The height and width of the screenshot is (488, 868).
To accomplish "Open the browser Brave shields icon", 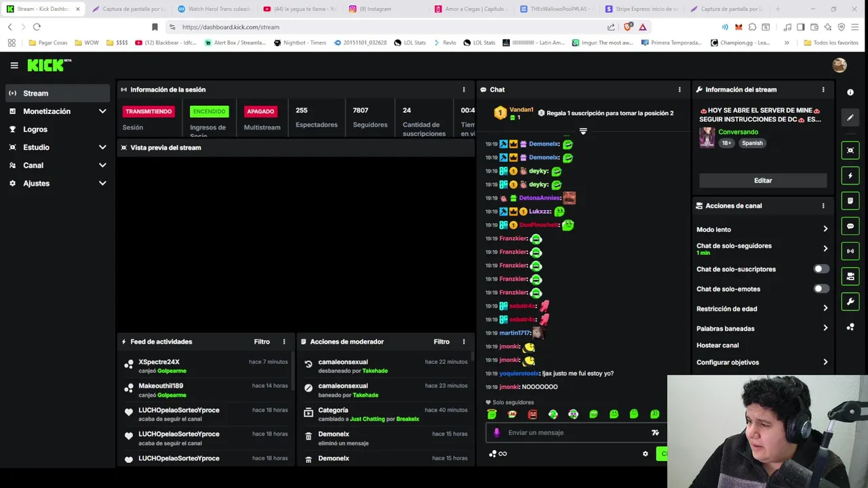I will pos(628,27).
